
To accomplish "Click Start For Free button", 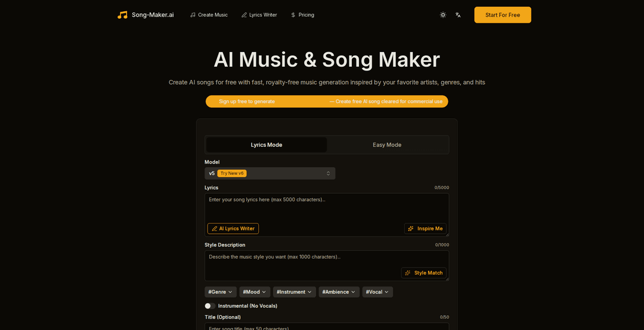I will coord(503,15).
